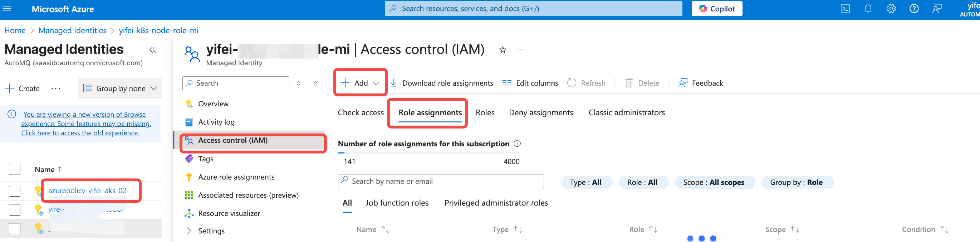Download role assignments
Viewport: 980px width, 242px height.
click(x=442, y=83)
